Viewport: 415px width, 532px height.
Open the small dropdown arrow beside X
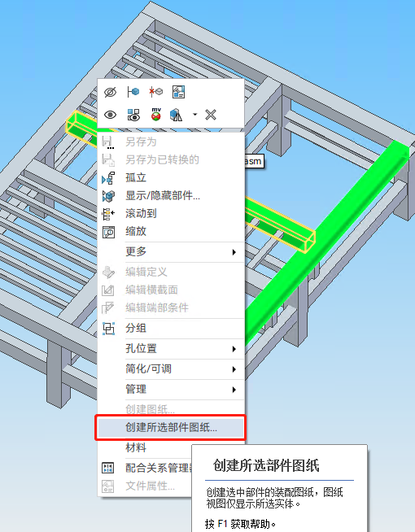click(x=194, y=115)
